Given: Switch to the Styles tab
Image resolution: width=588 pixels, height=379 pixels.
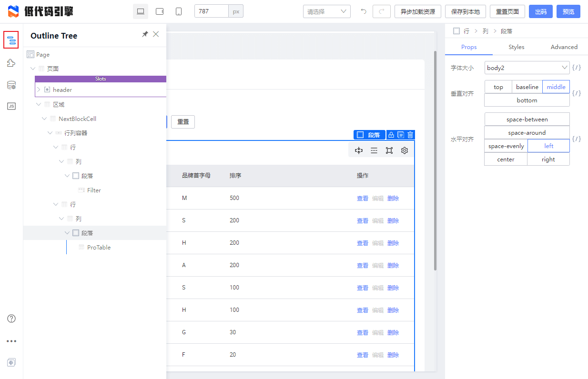Looking at the screenshot, I should coord(517,47).
